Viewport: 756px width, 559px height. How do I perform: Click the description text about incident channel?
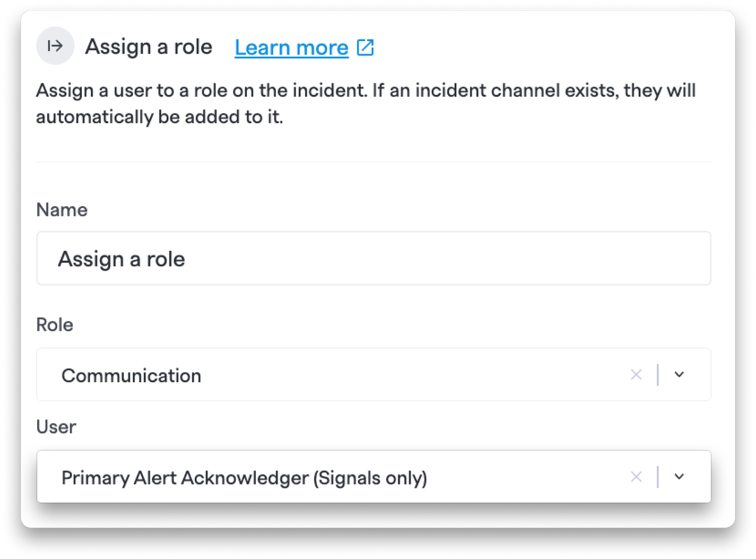366,103
